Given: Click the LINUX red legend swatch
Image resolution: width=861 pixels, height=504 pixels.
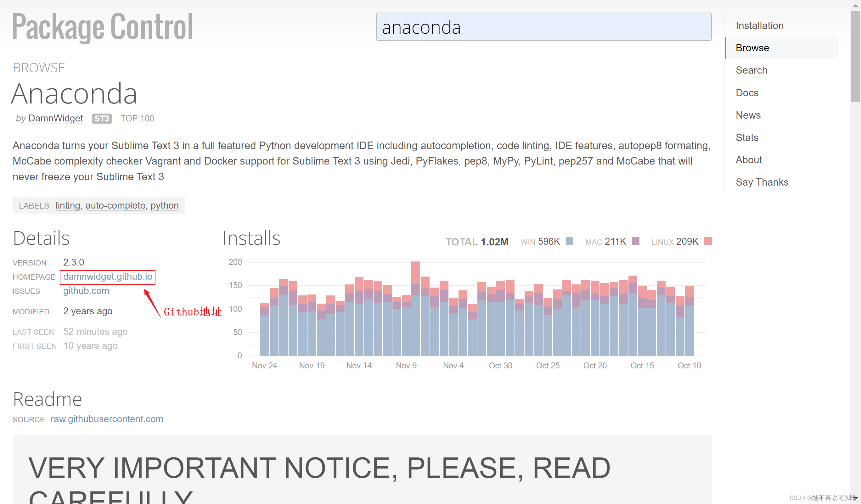Looking at the screenshot, I should pos(708,241).
